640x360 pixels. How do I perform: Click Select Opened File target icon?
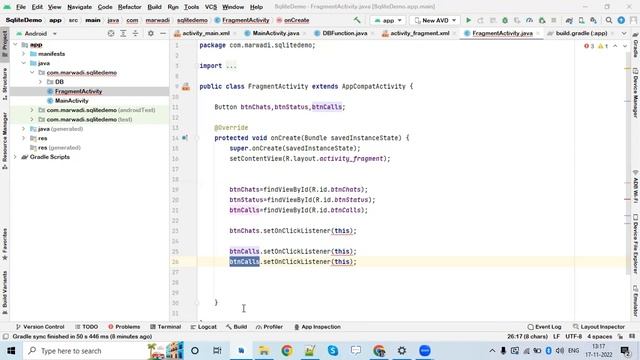pyautogui.click(x=111, y=33)
